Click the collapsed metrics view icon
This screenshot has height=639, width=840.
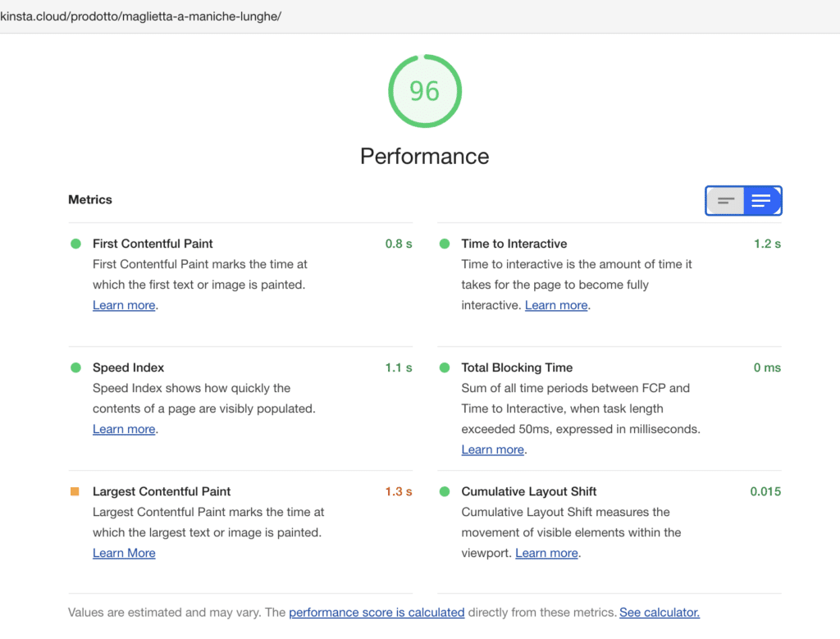coord(725,200)
